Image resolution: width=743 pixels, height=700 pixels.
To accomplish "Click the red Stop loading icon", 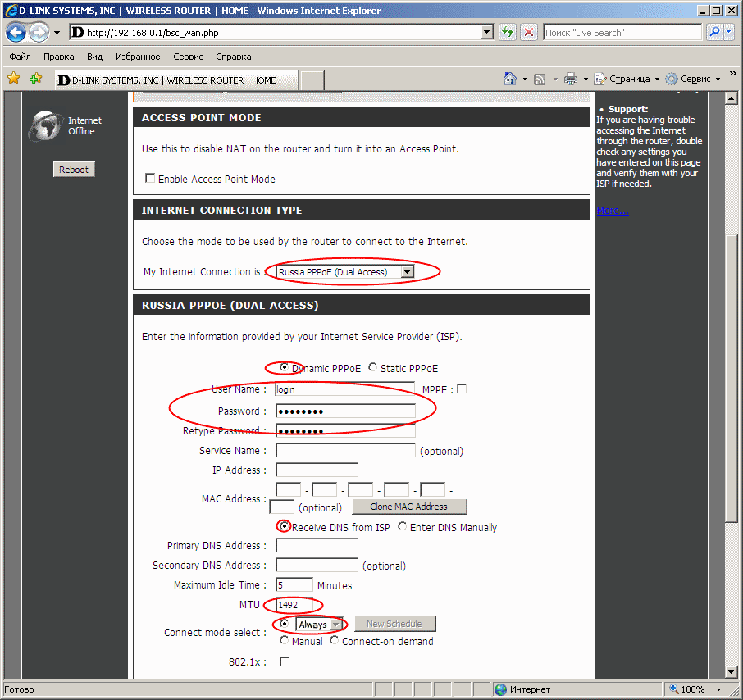I will point(529,32).
